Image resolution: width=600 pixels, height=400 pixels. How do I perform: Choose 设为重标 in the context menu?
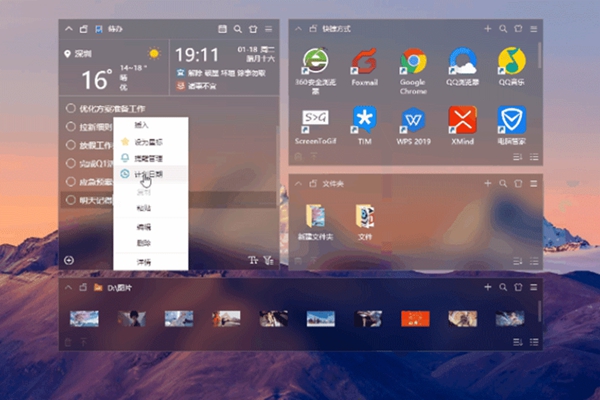point(149,141)
